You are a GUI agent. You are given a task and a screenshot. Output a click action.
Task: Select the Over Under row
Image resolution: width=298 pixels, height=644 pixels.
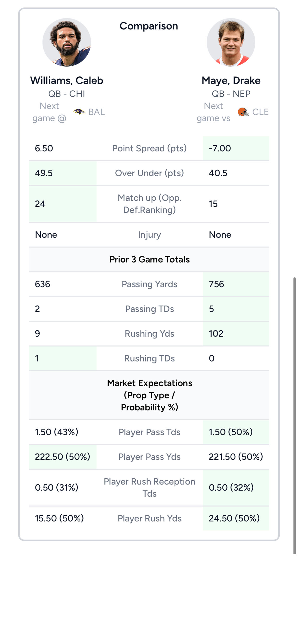(x=149, y=173)
